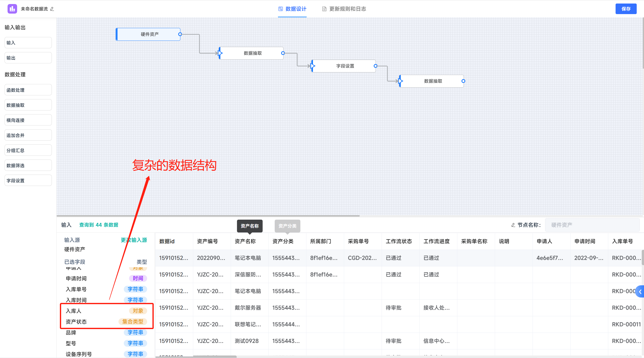Click the canvas horizontal scrollbar
644x358 pixels.
[208, 216]
